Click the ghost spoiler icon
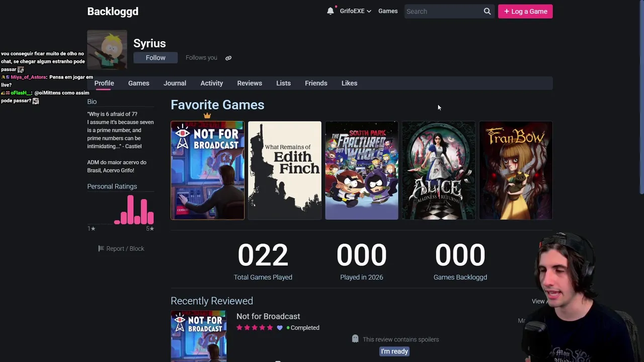 [355, 339]
